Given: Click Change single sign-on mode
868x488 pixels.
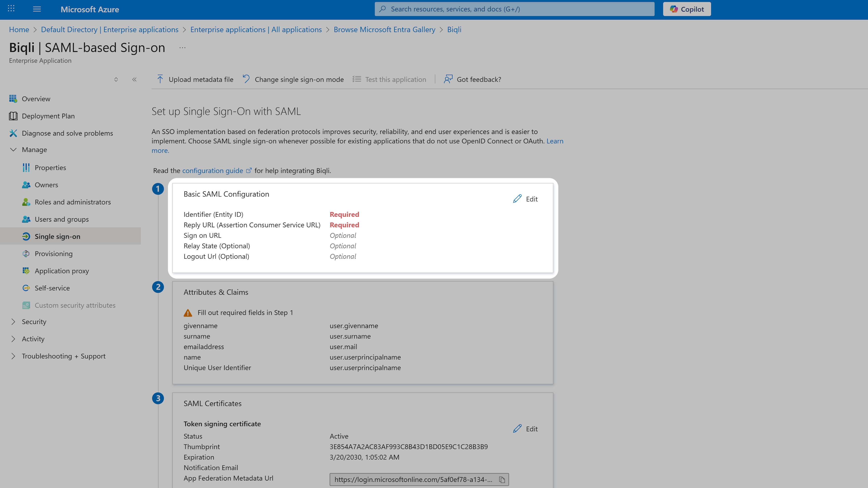Looking at the screenshot, I should tap(293, 79).
